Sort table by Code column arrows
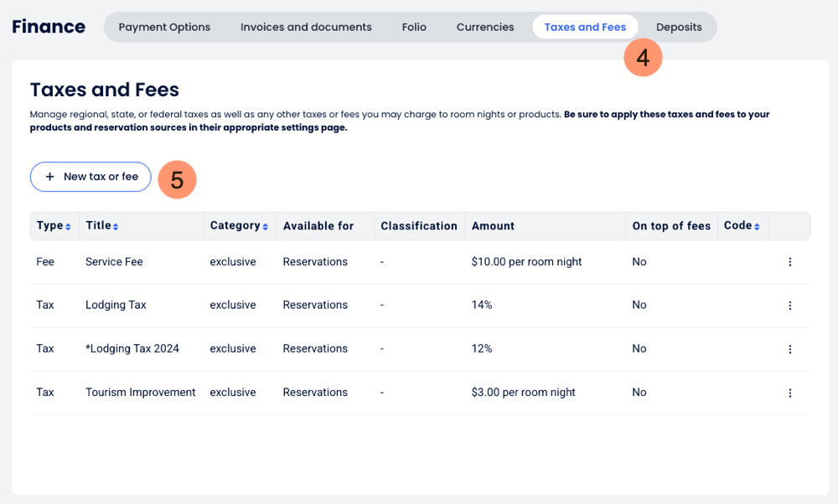 coord(757,227)
